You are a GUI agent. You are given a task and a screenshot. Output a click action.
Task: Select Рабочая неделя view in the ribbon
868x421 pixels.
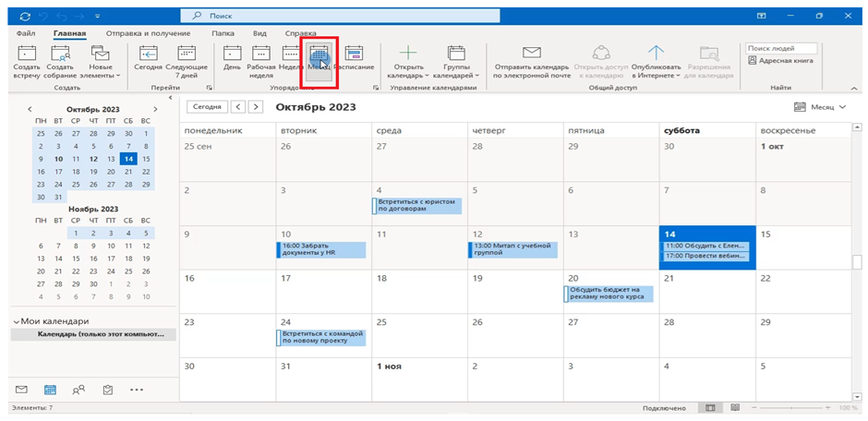(x=261, y=60)
